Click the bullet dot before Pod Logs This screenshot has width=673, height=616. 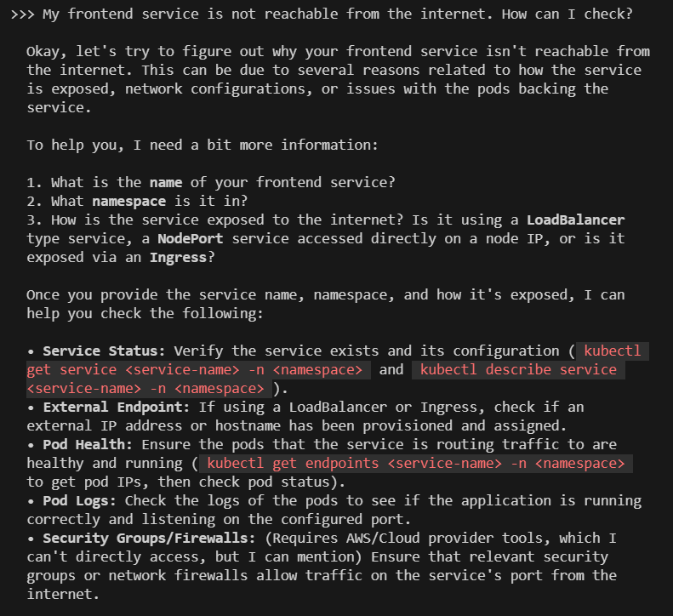point(31,501)
